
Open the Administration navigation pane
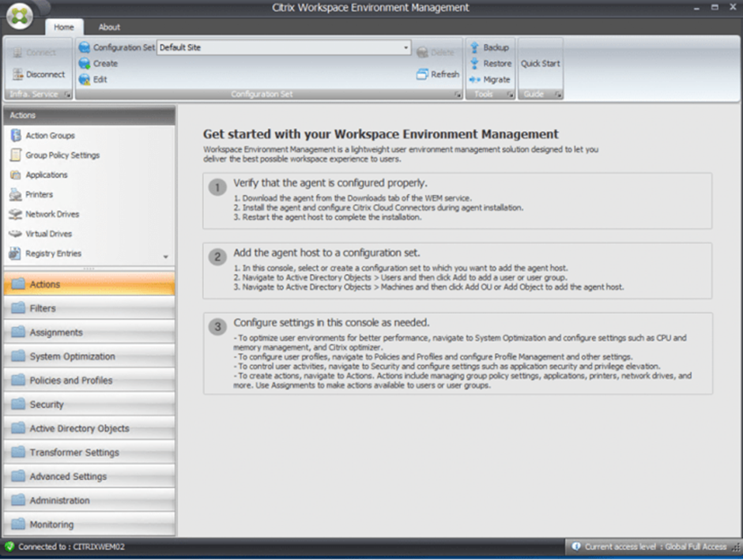(89, 500)
